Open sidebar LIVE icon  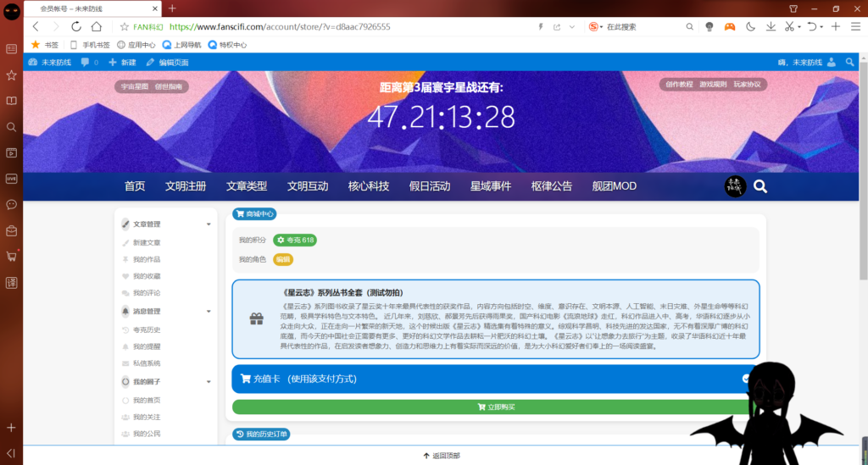pos(11,179)
